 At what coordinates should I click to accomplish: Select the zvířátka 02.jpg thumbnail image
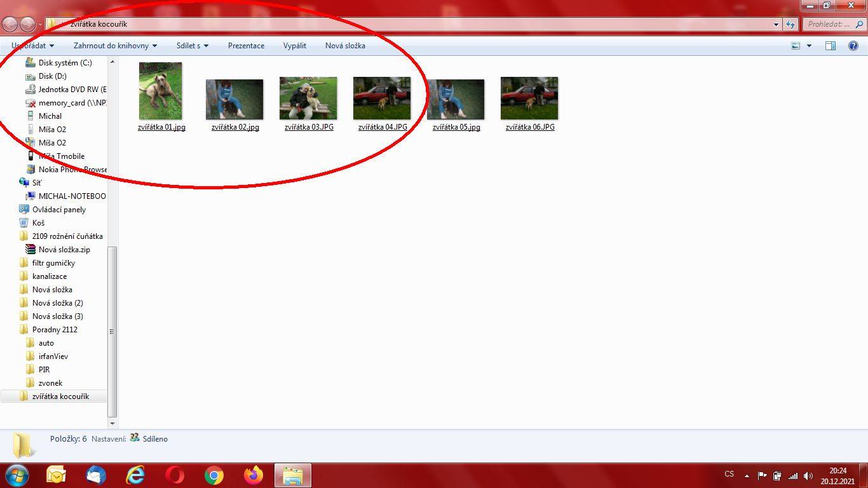[x=234, y=99]
